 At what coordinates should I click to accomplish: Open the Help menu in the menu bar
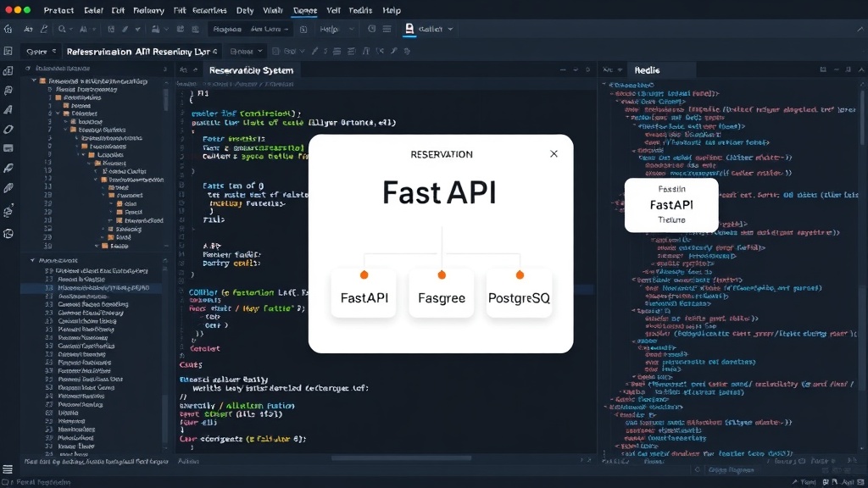click(x=392, y=10)
